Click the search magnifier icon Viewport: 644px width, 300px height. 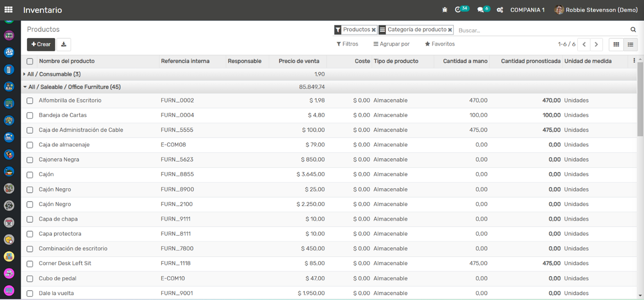pyautogui.click(x=633, y=30)
